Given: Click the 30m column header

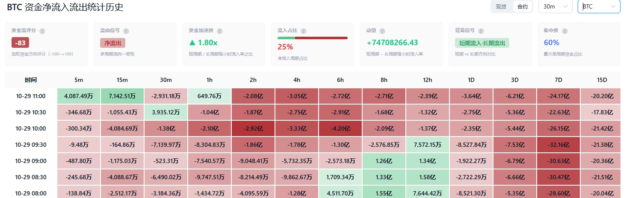Looking at the screenshot, I should click(x=166, y=80).
